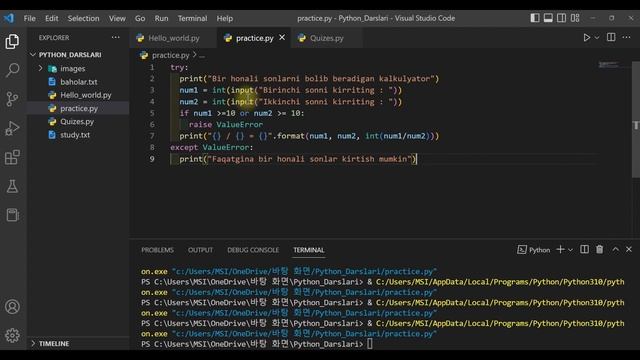
Task: Click 'except ValueError:' code line
Action: tap(211, 147)
